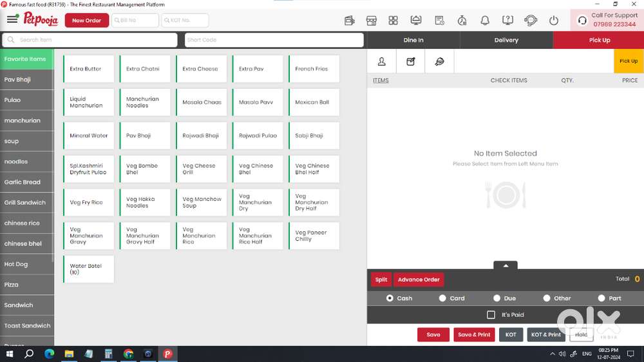
Task: Click the power logout icon
Action: tap(553, 21)
